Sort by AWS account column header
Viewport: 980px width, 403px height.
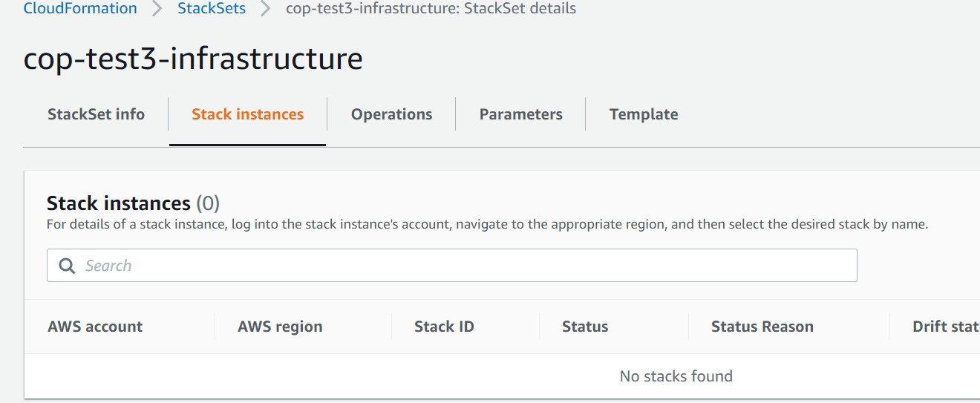[95, 327]
